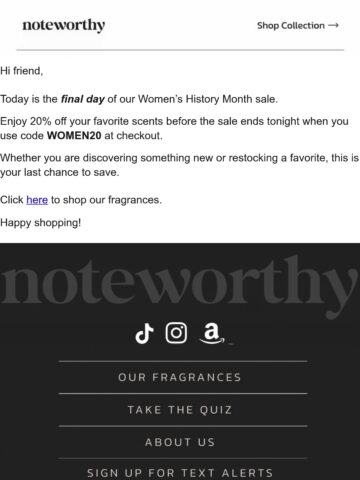
Task: Open the Amazon store icon
Action: click(212, 334)
